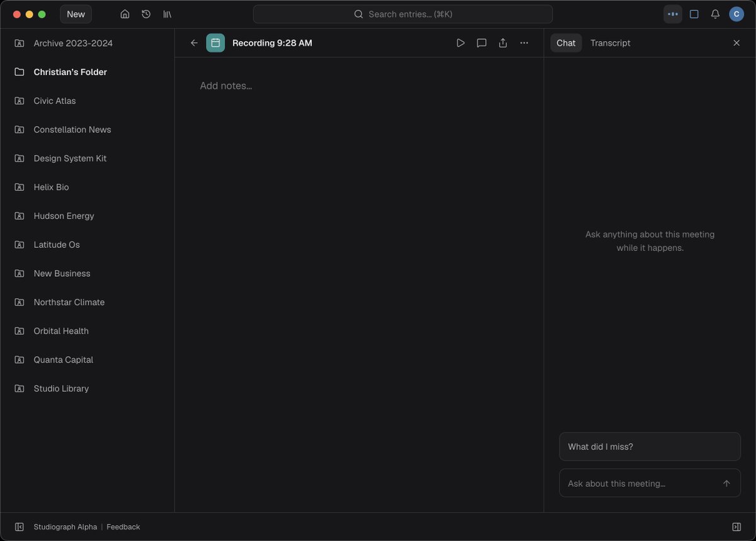Click the square window layout icon
The height and width of the screenshot is (541, 756).
pos(694,14)
